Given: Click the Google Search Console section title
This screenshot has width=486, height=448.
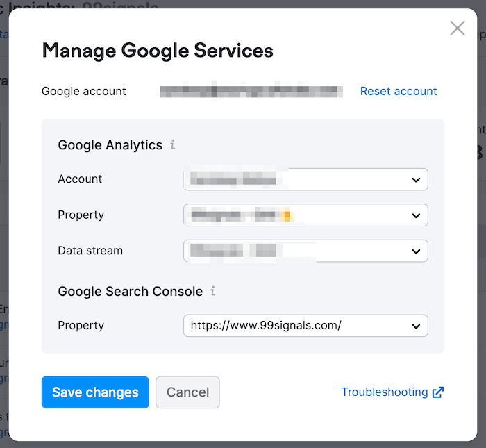Looking at the screenshot, I should tap(130, 292).
